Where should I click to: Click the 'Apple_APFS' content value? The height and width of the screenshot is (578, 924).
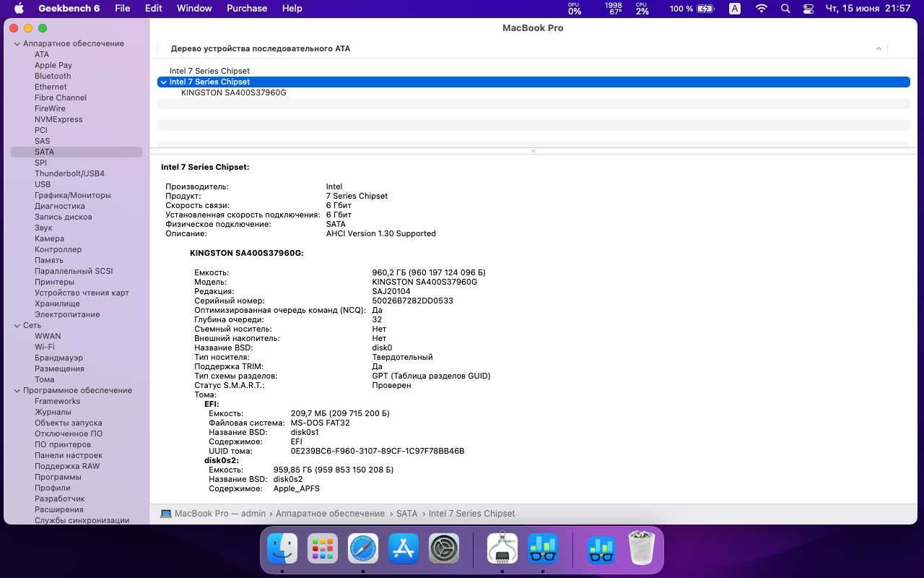[297, 488]
